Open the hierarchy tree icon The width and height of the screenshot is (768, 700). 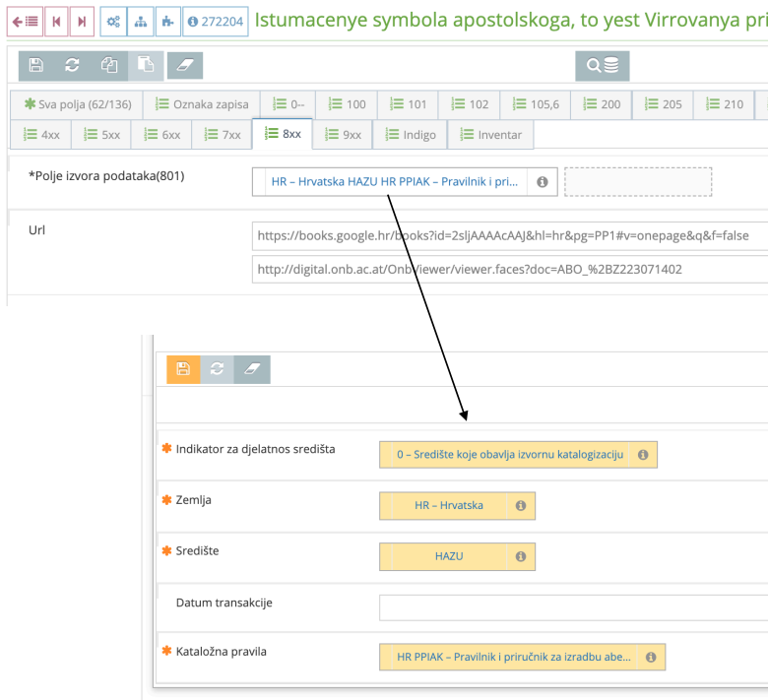[x=141, y=22]
